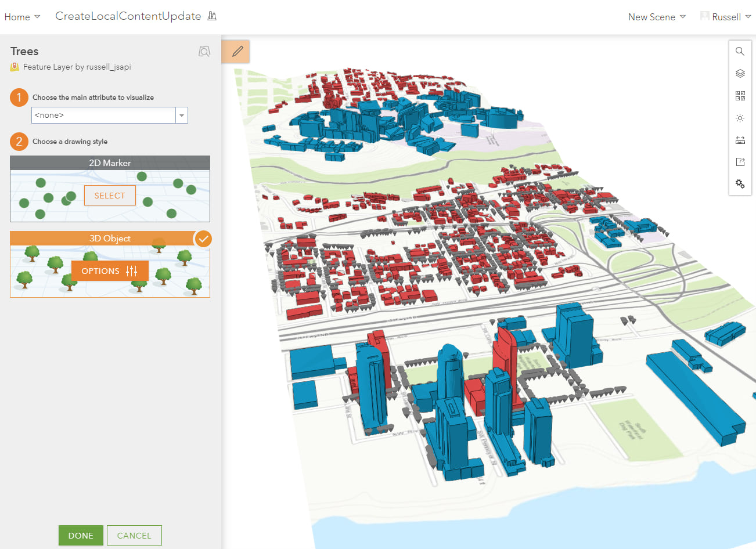Click the CANCEL button
The height and width of the screenshot is (549, 756).
click(x=134, y=535)
